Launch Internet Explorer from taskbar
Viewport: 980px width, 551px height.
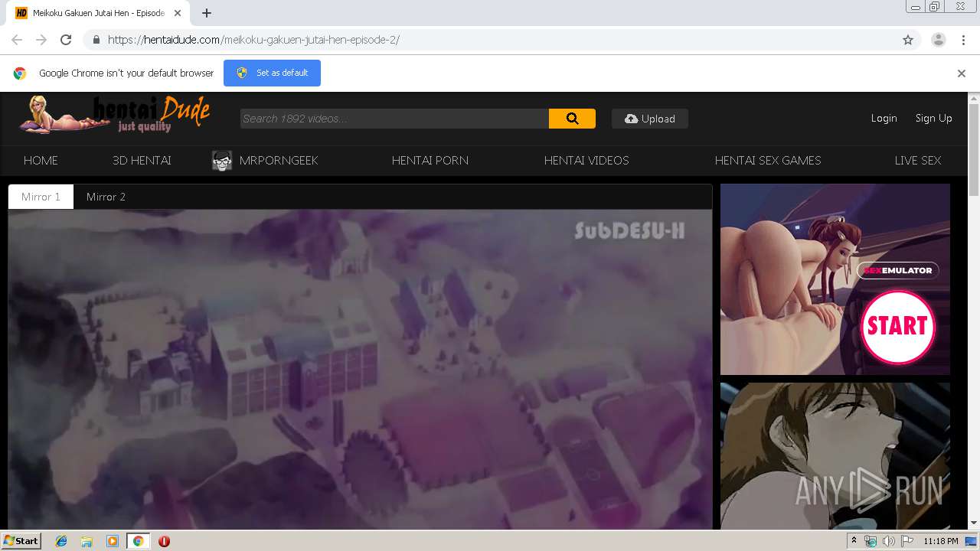tap(61, 541)
